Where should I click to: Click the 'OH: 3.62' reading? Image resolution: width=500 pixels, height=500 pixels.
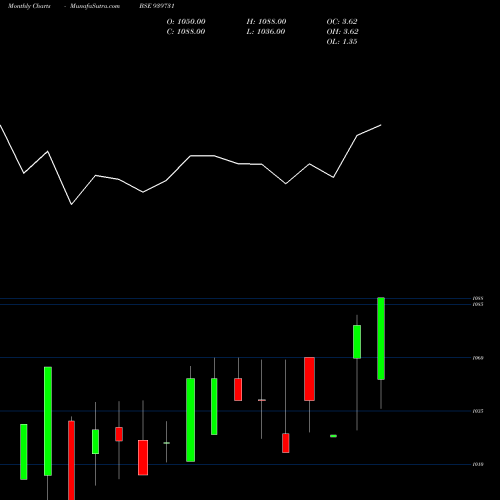(x=342, y=32)
